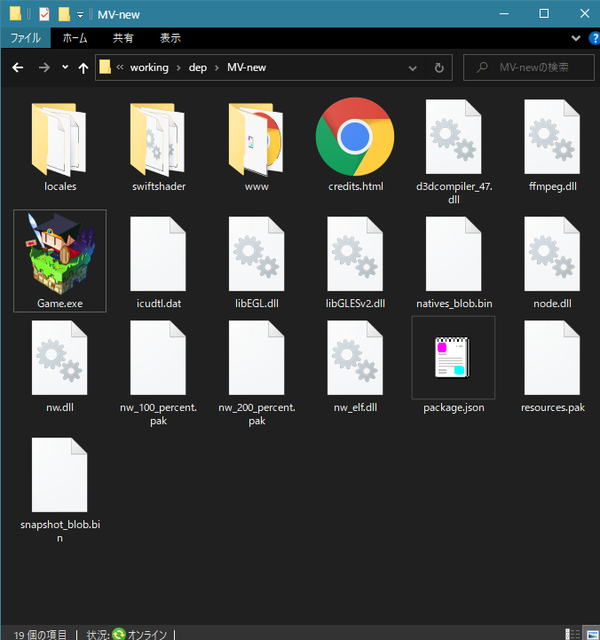
Task: Switch to details view layout
Action: pyautogui.click(x=573, y=634)
